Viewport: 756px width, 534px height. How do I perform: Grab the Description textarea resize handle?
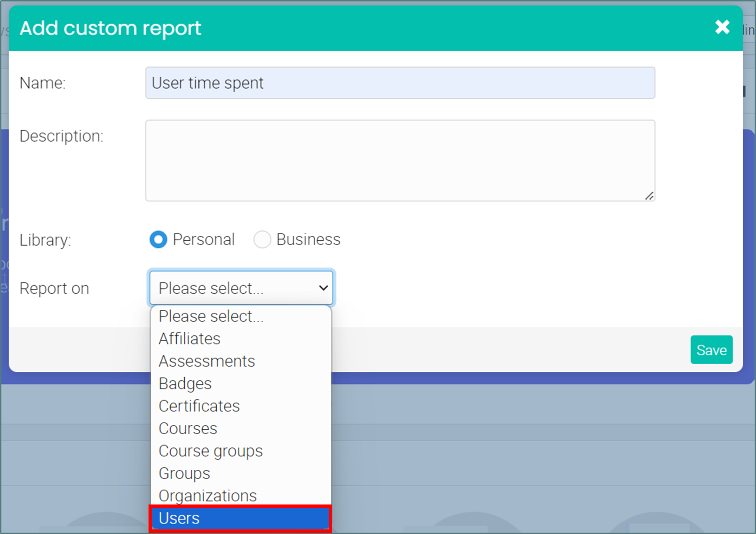(649, 196)
